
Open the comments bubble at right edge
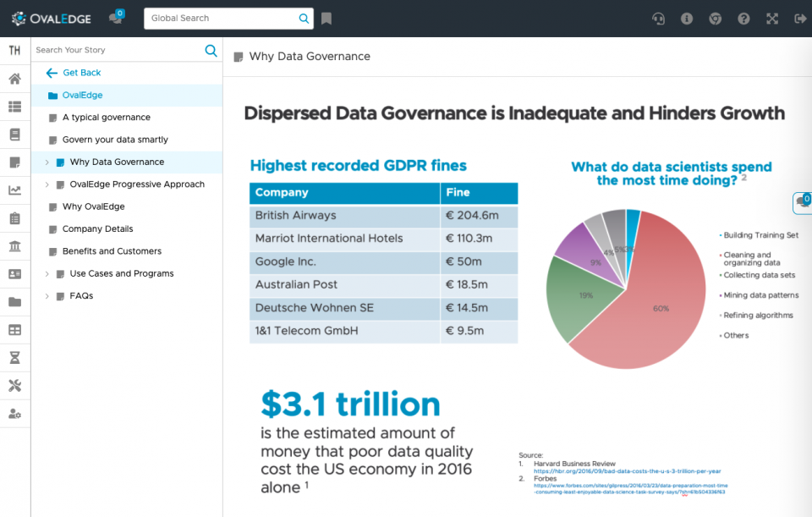803,202
